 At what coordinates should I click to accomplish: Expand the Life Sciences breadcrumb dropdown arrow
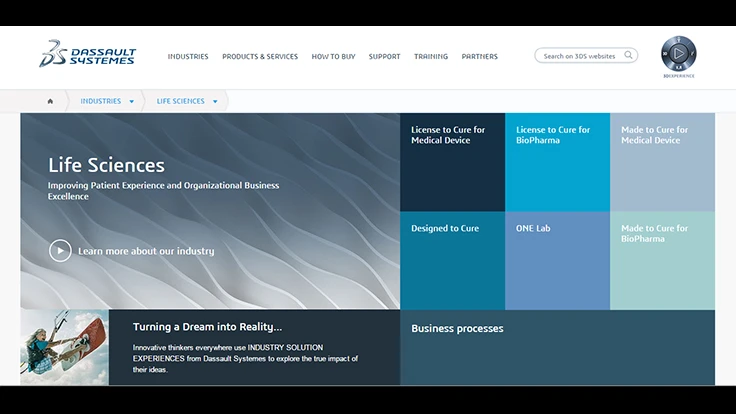214,101
